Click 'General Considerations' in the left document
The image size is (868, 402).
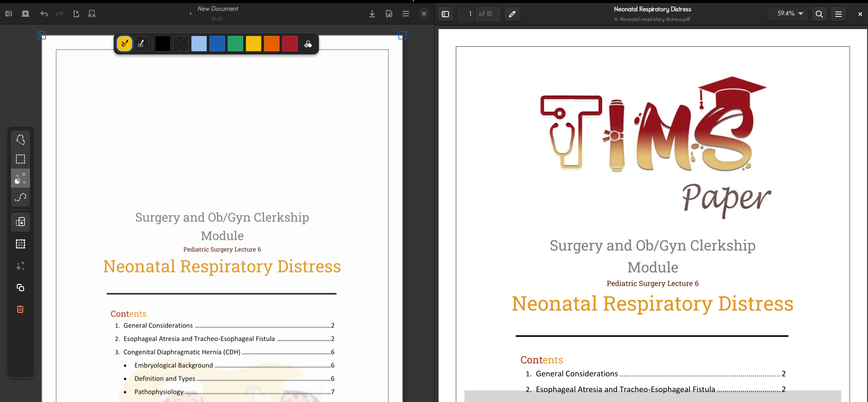(x=158, y=326)
